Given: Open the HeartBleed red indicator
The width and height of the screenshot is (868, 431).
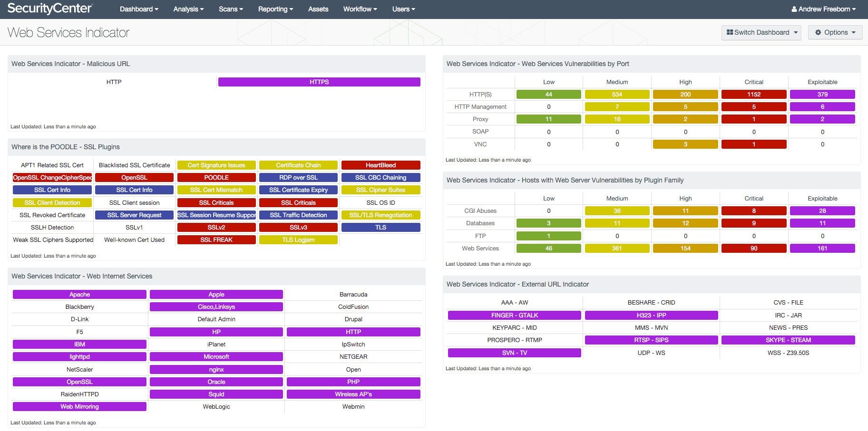Looking at the screenshot, I should [x=380, y=165].
